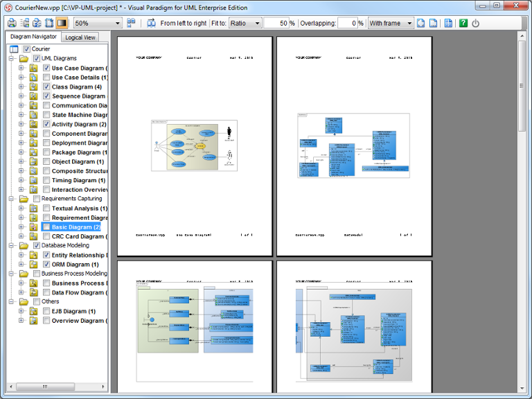The image size is (532, 399).
Task: Click the Others folder icon
Action: (24, 301)
